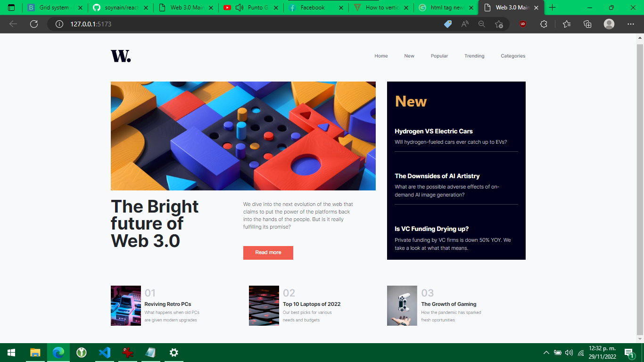Click the vertical tabs icon
This screenshot has width=644, height=362.
pos(11,8)
